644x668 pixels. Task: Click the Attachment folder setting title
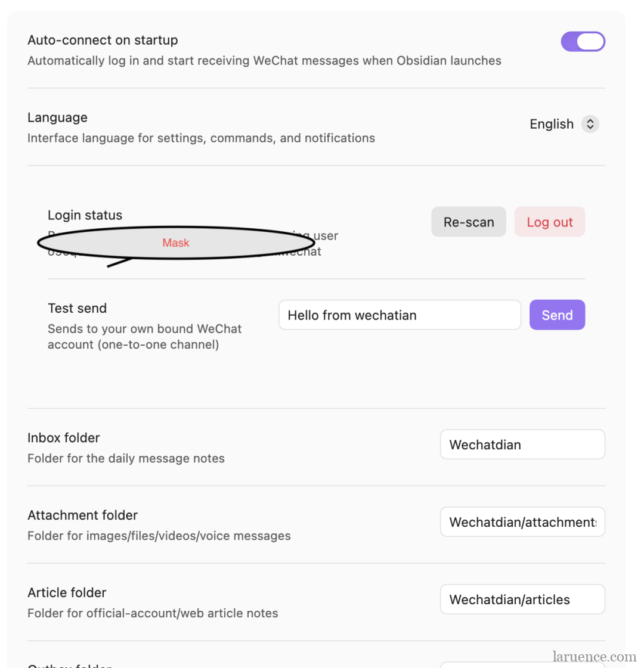point(83,515)
